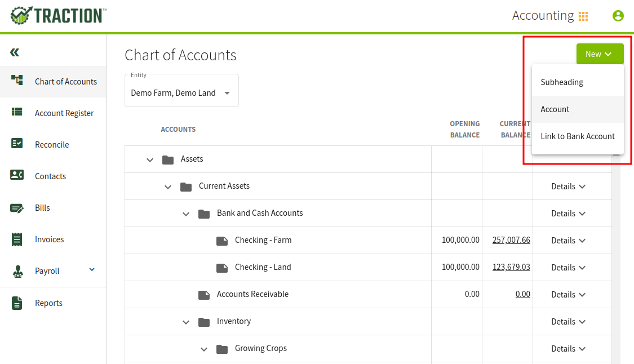Collapse the Assets folder row
634x364 pixels.
[x=150, y=159]
